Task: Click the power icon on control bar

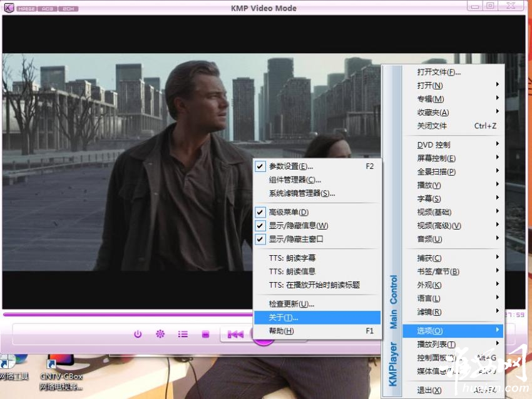Action: point(138,334)
